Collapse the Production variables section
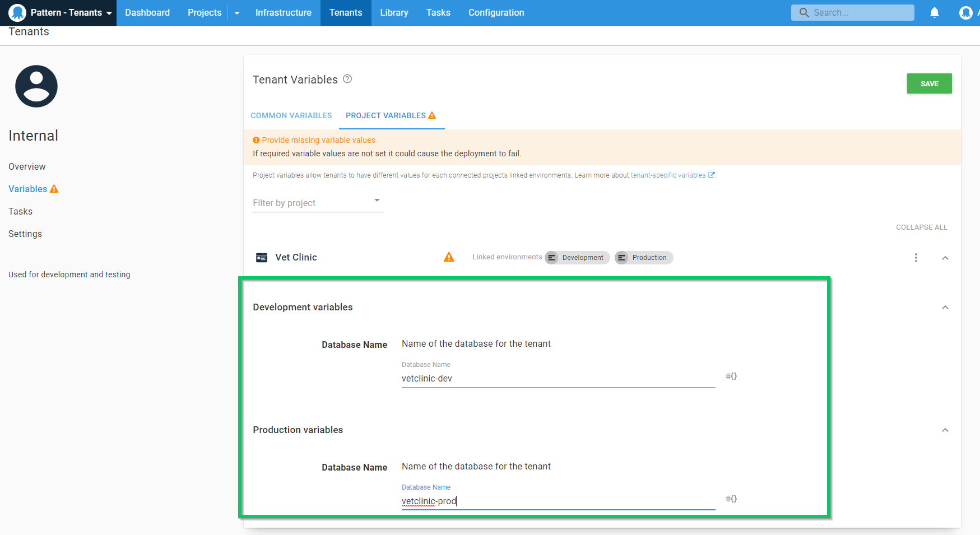This screenshot has height=535, width=980. (945, 430)
